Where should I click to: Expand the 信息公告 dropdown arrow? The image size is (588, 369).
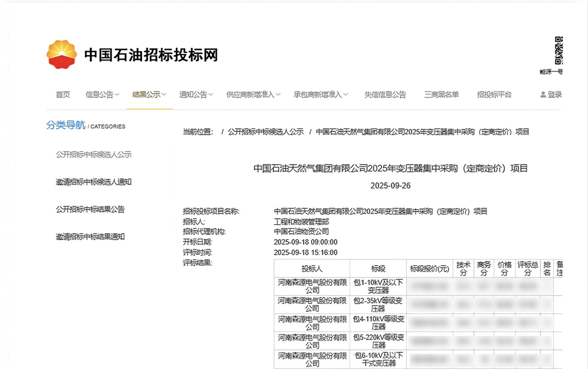point(117,95)
